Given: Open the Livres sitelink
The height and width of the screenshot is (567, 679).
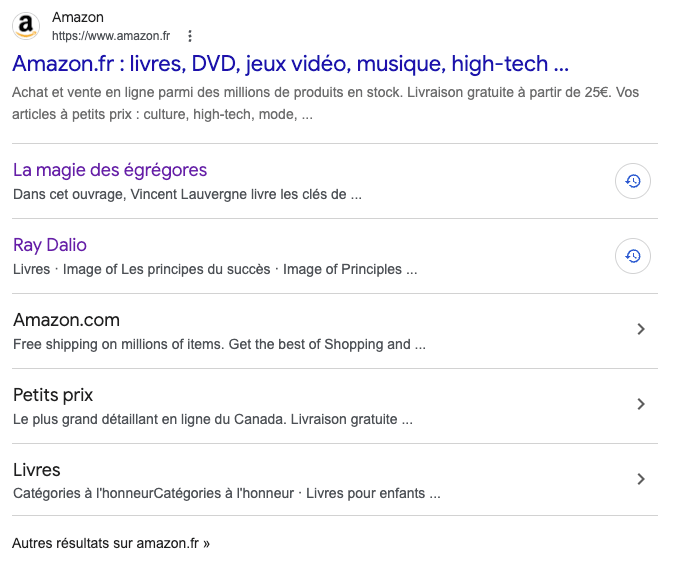Looking at the screenshot, I should coord(37,470).
